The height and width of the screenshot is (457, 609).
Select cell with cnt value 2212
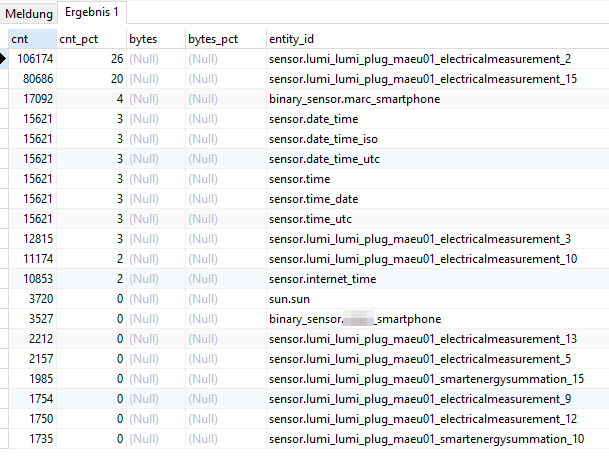(33, 339)
